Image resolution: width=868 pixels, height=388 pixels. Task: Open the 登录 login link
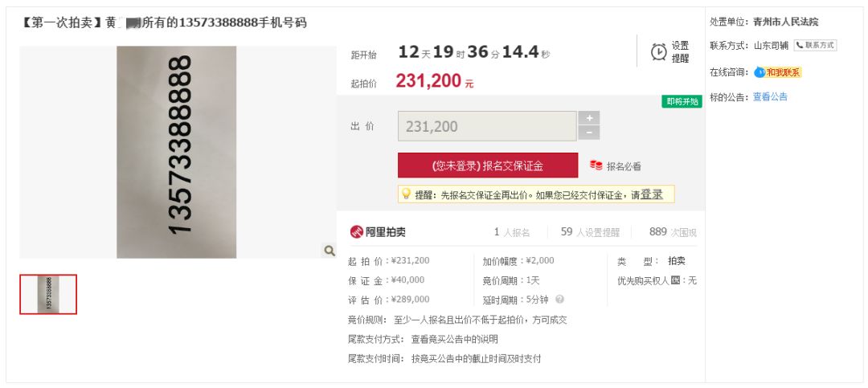point(652,194)
